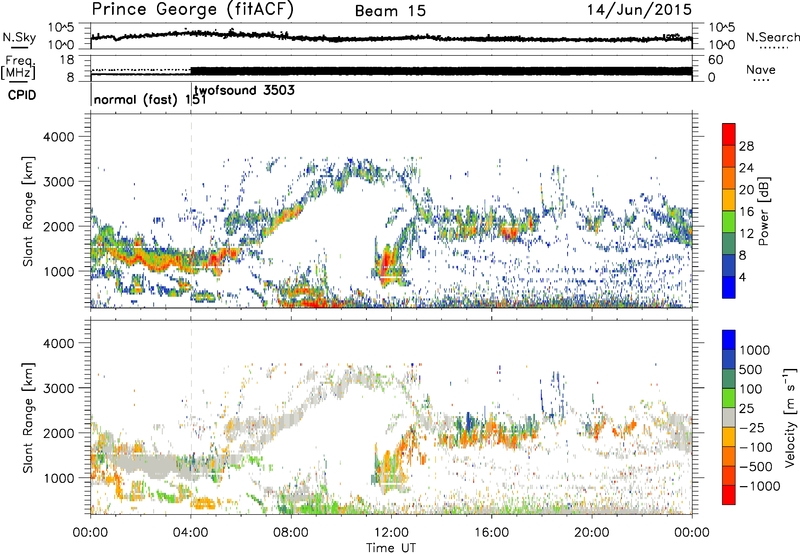Select the "Beam 15" header label
Screen dimensions: 800x554
click(x=390, y=11)
